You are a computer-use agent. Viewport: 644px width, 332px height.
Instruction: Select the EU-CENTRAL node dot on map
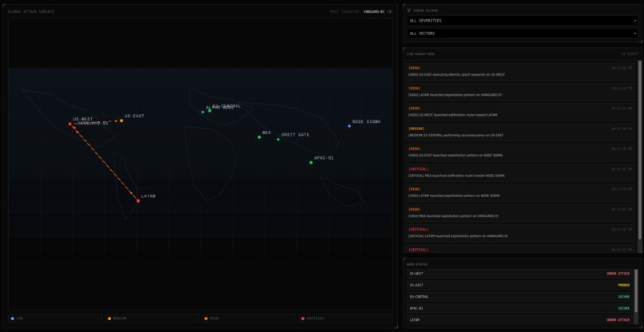(209, 110)
